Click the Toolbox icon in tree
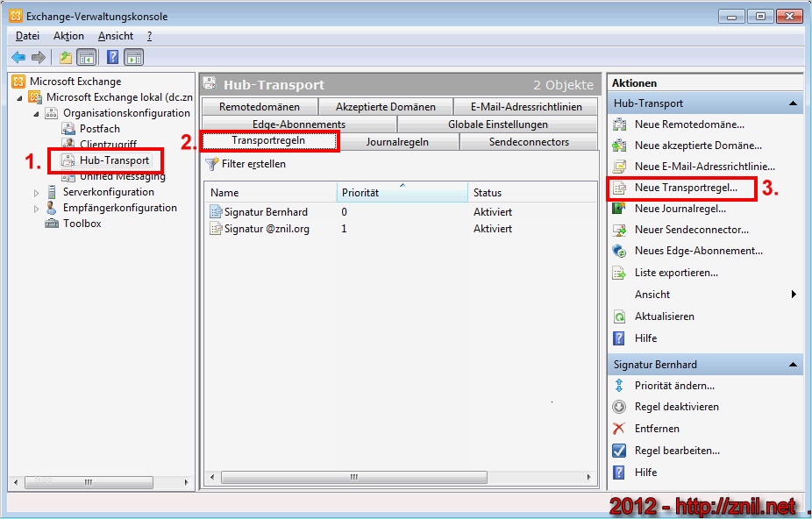The width and height of the screenshot is (812, 519). pos(52,224)
